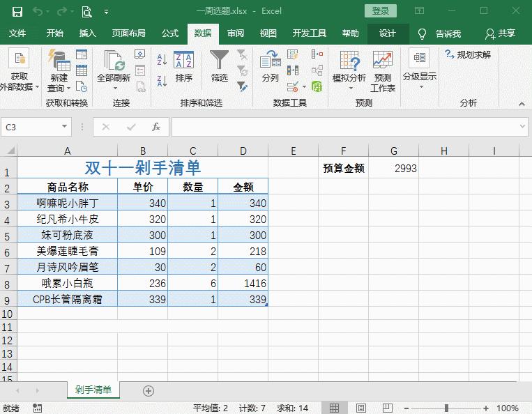Screen dimensions: 532x414
Task: Switch to the 设计 ribbon tab
Action: [388, 33]
